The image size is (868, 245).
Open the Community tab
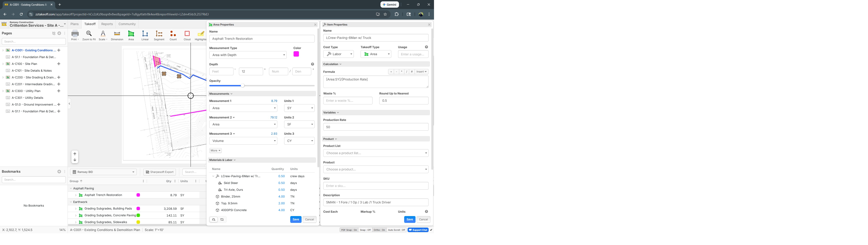[x=127, y=24]
